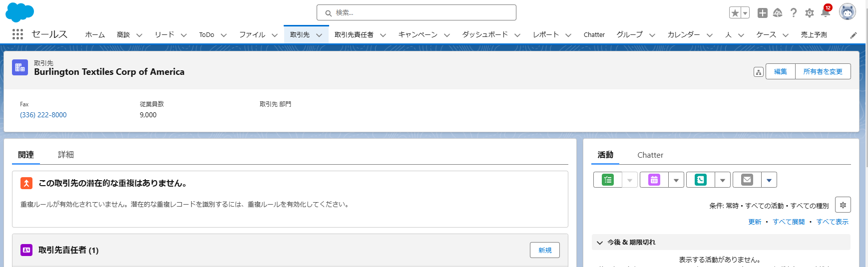
Task: Compose email envelope icon
Action: tap(747, 180)
